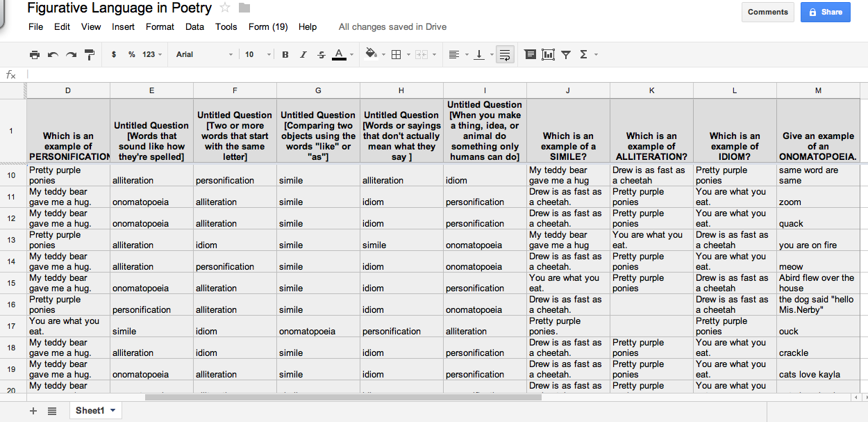Open the Insert chart tool
Image resolution: width=868 pixels, height=422 pixels.
coord(548,54)
